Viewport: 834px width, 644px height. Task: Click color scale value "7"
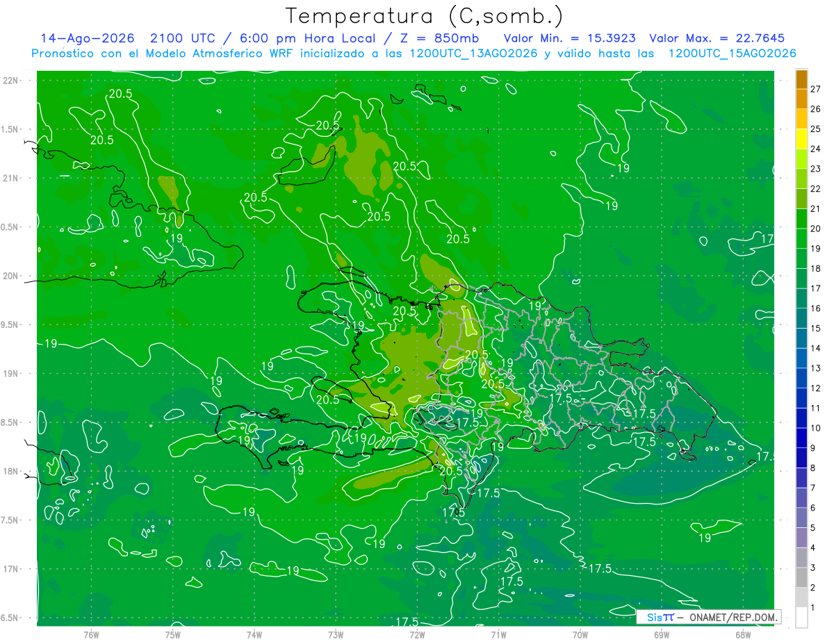point(814,488)
